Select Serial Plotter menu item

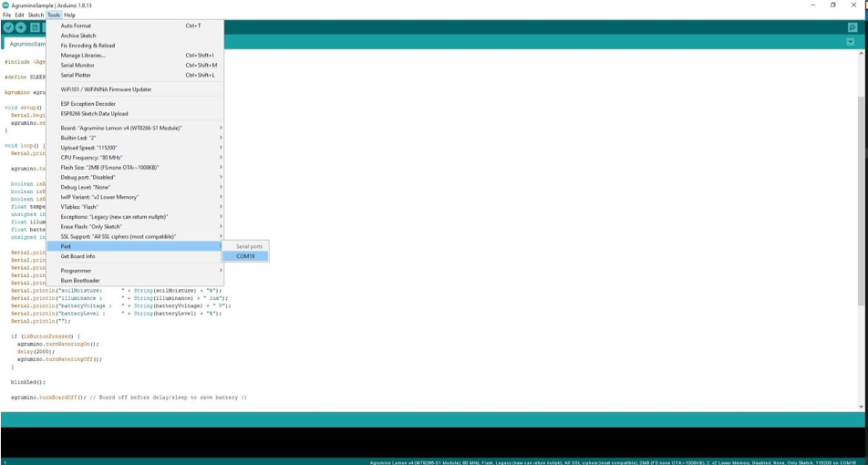point(76,75)
